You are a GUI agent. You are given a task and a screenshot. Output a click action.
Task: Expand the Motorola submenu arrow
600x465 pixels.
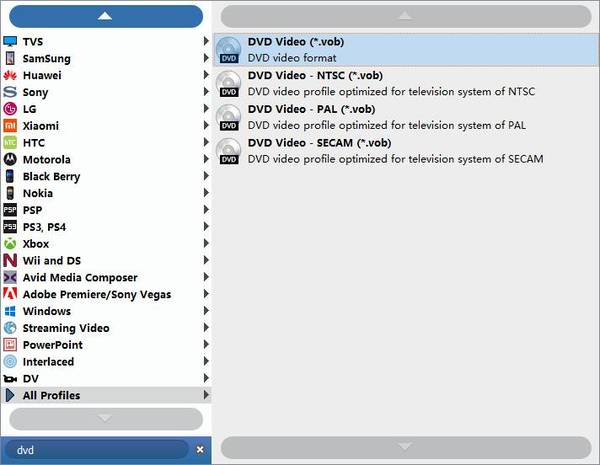[x=206, y=159]
